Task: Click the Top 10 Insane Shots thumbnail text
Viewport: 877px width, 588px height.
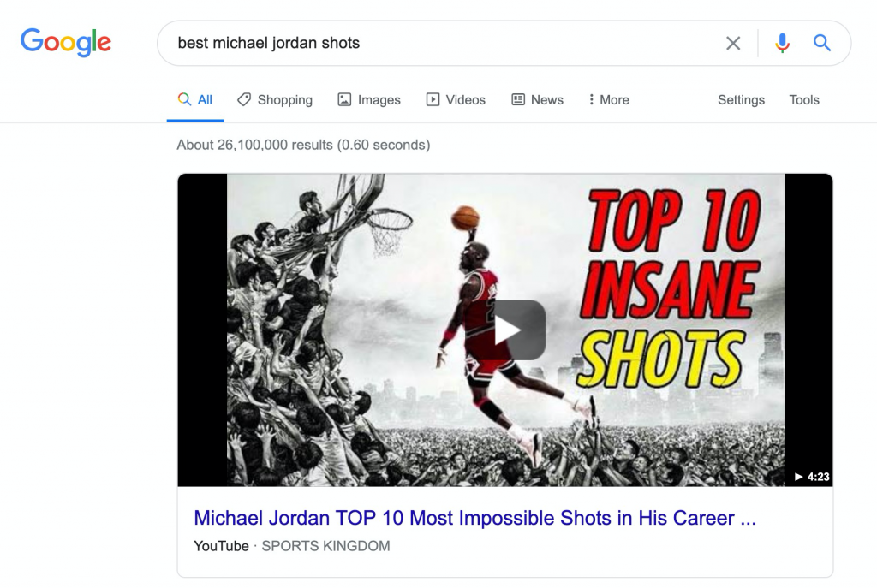Action: click(669, 288)
